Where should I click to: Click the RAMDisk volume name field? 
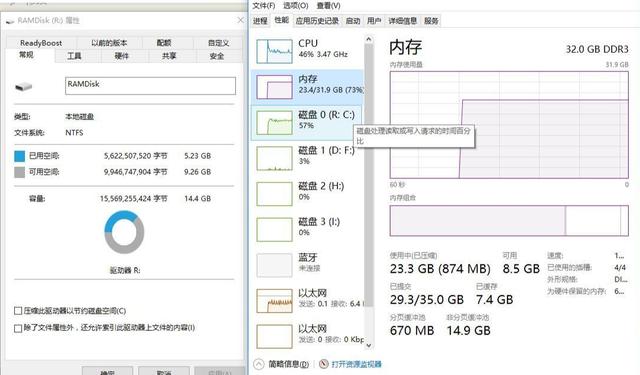(150, 86)
